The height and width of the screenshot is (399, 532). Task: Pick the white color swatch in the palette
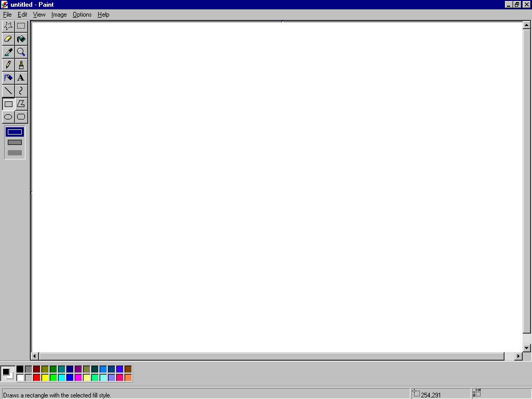[x=20, y=378]
